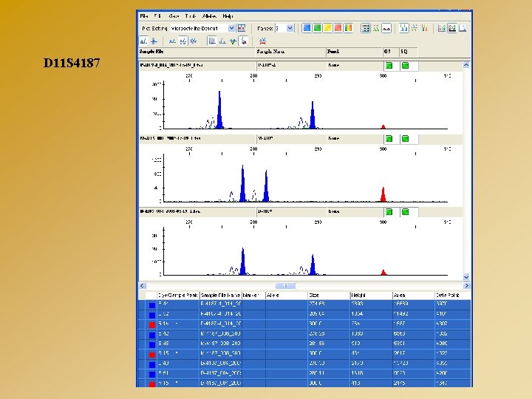Click the red peak in the middle plot
The image size is (532, 399).
tap(383, 194)
